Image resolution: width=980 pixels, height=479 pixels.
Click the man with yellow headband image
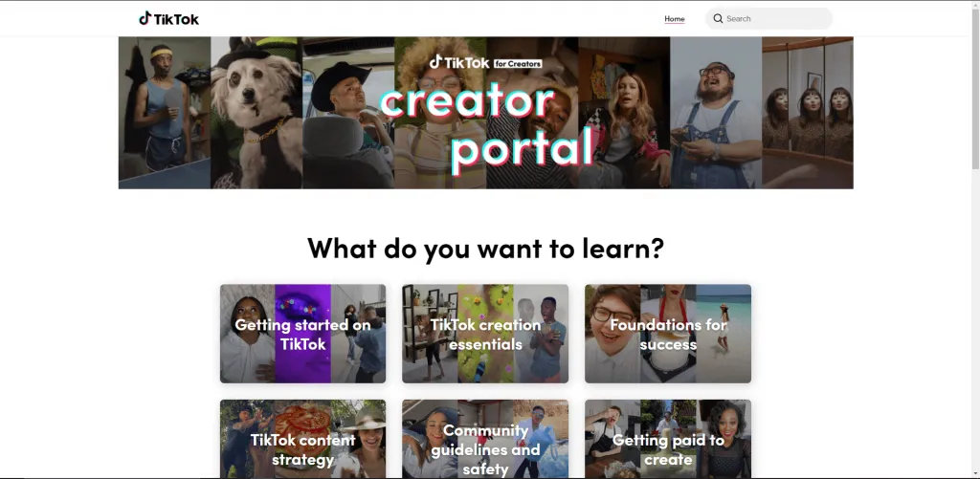pyautogui.click(x=165, y=113)
